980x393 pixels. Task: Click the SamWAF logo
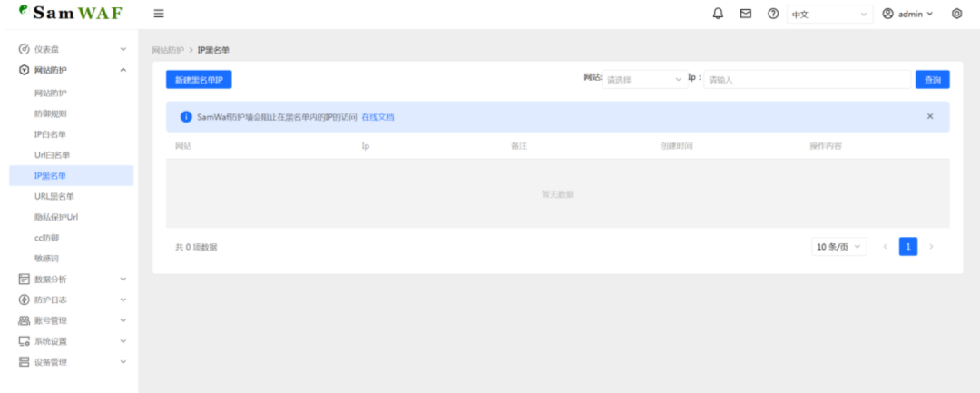70,14
